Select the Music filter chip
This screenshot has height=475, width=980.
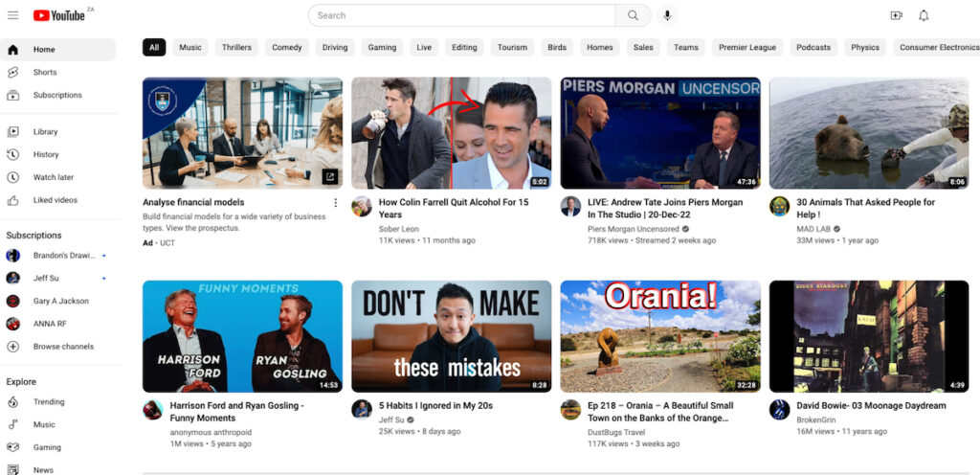click(x=190, y=48)
